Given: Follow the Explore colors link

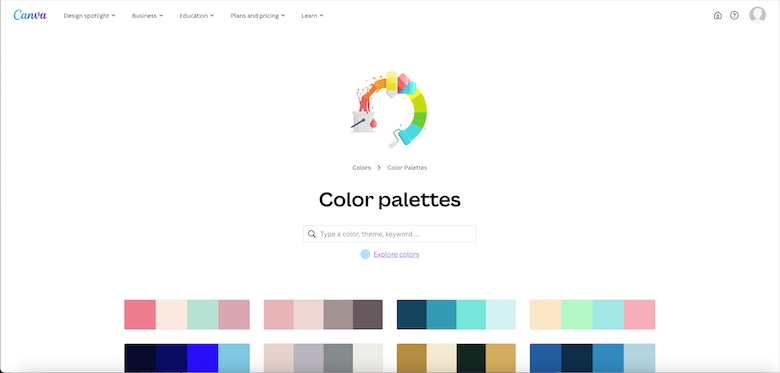Looking at the screenshot, I should tap(396, 254).
